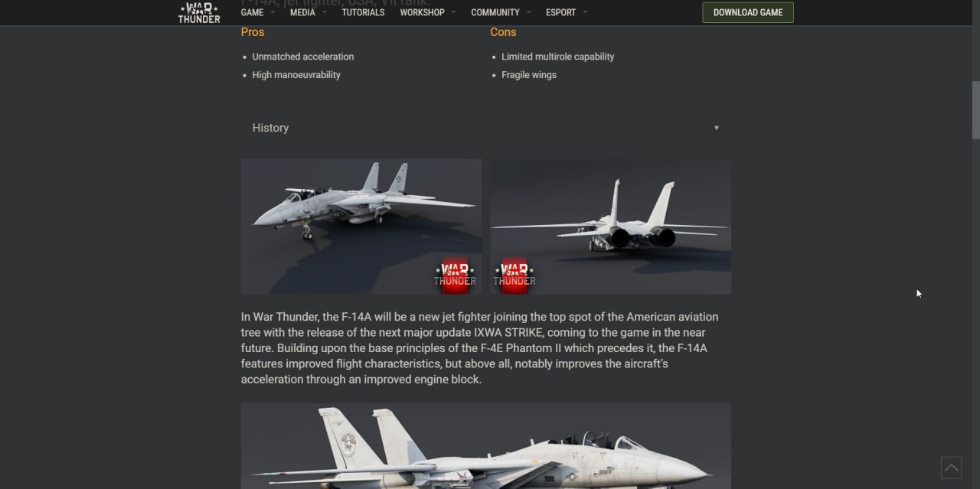Viewport: 980px width, 489px height.
Task: Expand the History section arrow
Action: [717, 128]
